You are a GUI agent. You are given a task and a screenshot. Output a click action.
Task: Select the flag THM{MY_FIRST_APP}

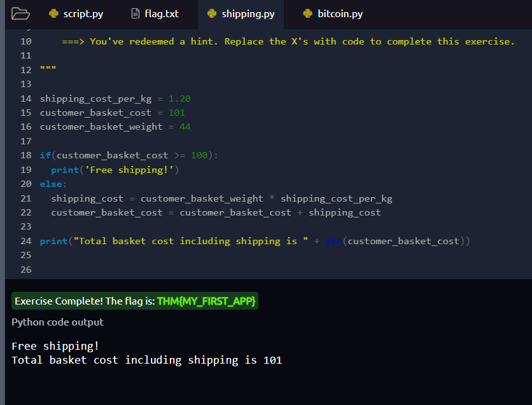[206, 301]
